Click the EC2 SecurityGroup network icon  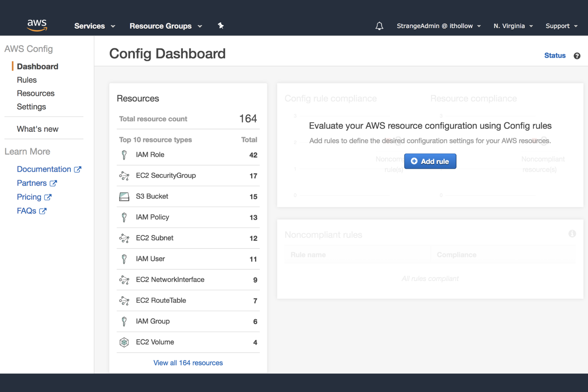pos(124,175)
